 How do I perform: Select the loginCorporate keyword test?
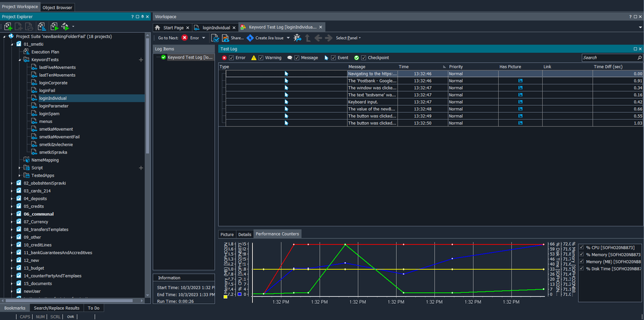point(53,83)
